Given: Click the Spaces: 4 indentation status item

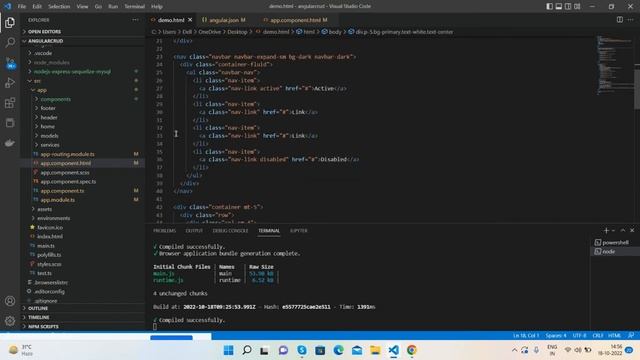Looking at the screenshot, I should click(x=556, y=336).
